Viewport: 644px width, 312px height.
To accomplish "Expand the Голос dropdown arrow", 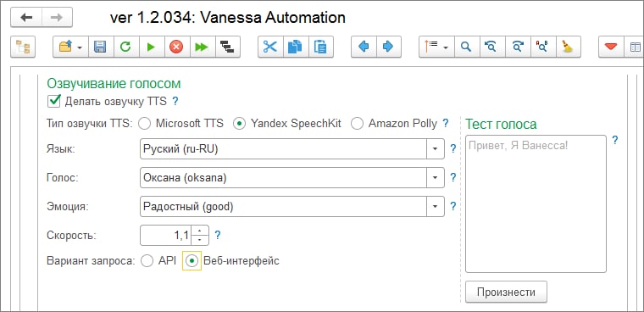I will click(x=436, y=177).
